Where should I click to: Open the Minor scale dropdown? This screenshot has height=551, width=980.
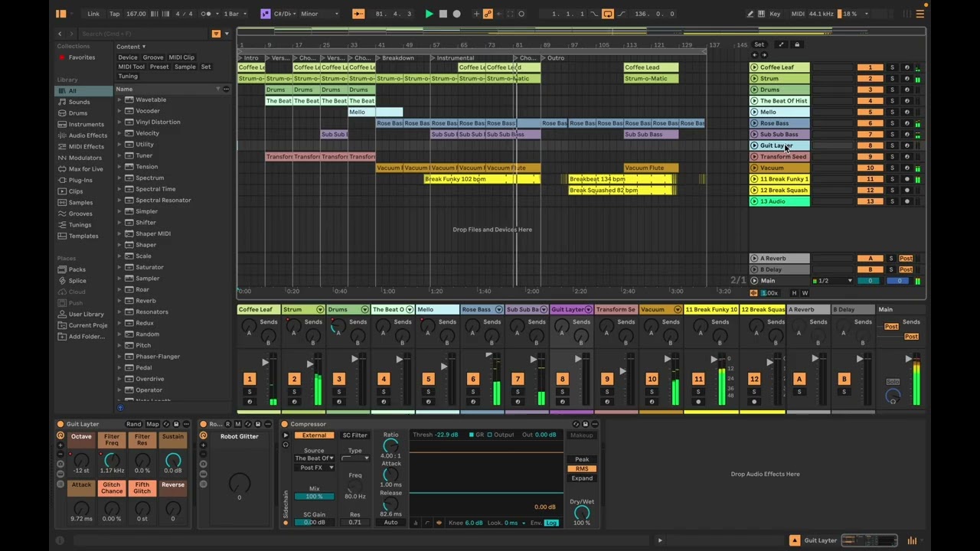coord(320,14)
